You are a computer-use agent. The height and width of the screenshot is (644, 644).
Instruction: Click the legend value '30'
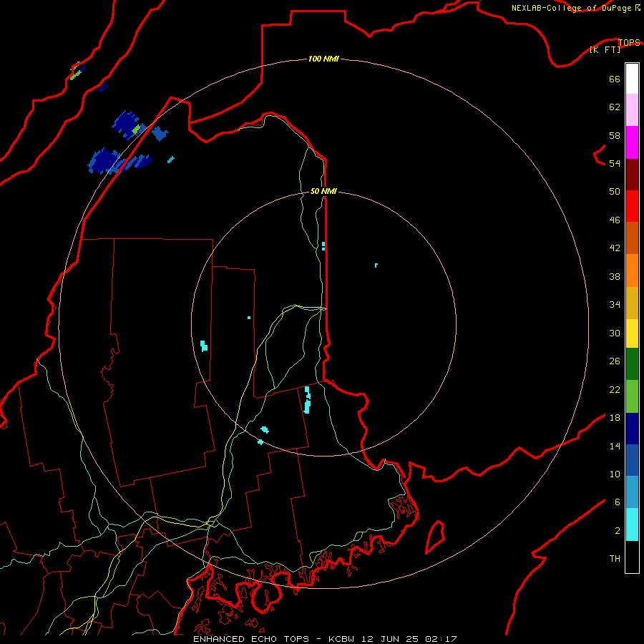[x=615, y=333]
